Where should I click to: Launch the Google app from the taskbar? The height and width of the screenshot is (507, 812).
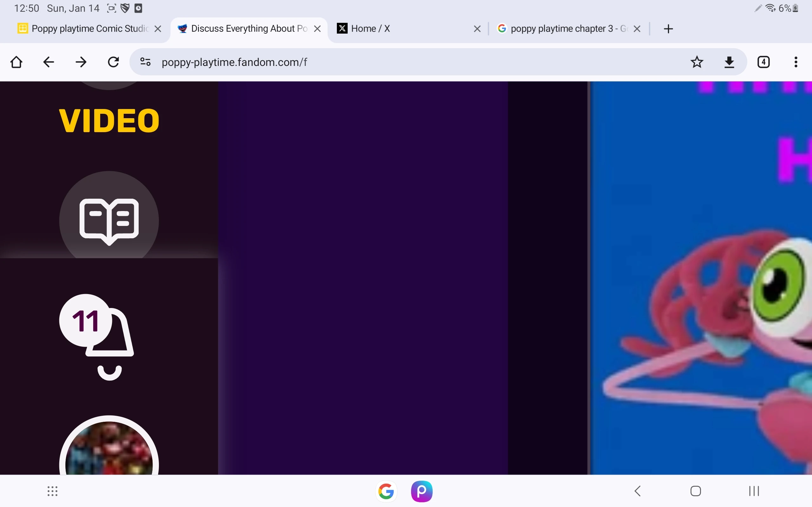386,491
